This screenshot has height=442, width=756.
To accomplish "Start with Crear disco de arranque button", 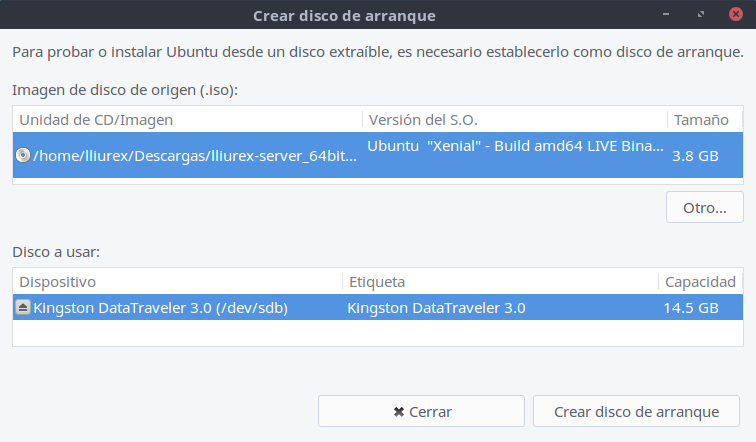I will [637, 411].
